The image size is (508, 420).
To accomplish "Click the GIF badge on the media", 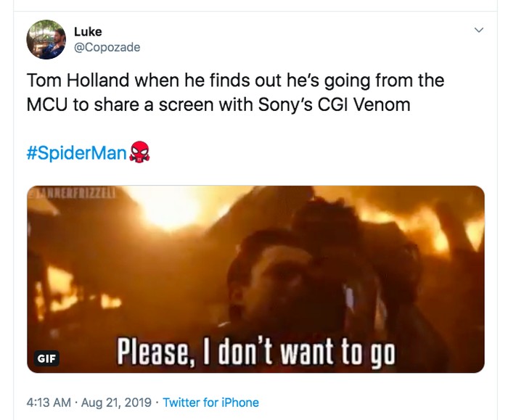I will click(x=47, y=358).
